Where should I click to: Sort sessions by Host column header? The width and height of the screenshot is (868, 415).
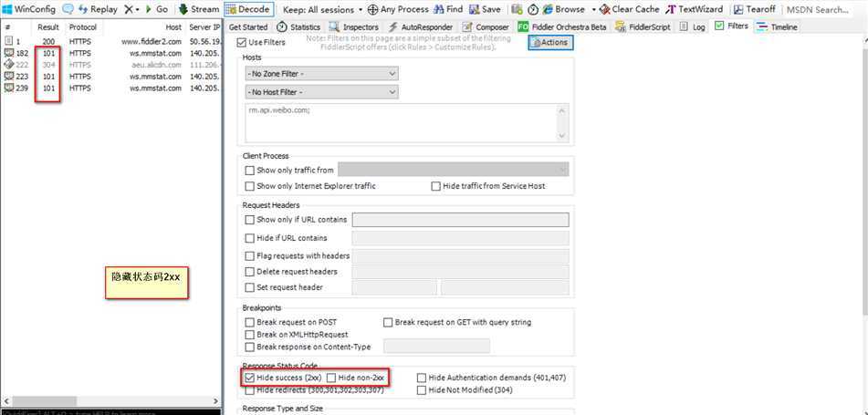173,27
